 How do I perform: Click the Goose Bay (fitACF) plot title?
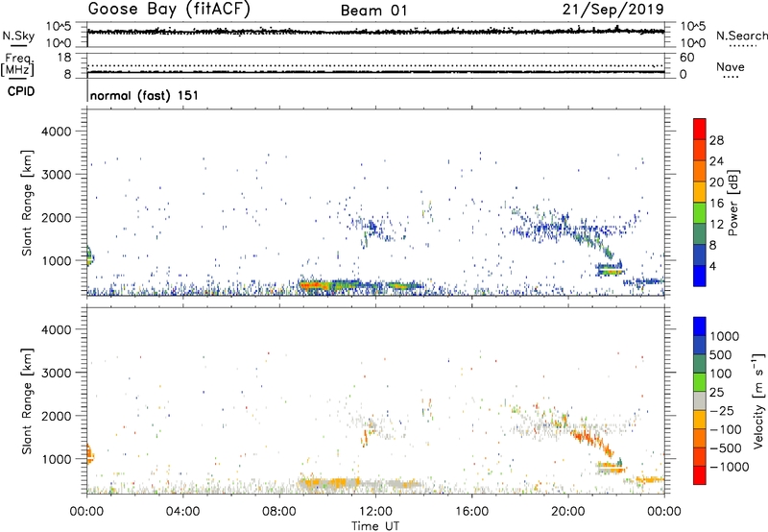(x=169, y=9)
